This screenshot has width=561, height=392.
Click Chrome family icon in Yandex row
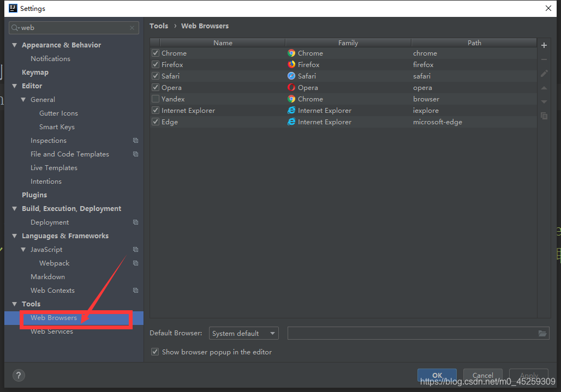click(291, 99)
